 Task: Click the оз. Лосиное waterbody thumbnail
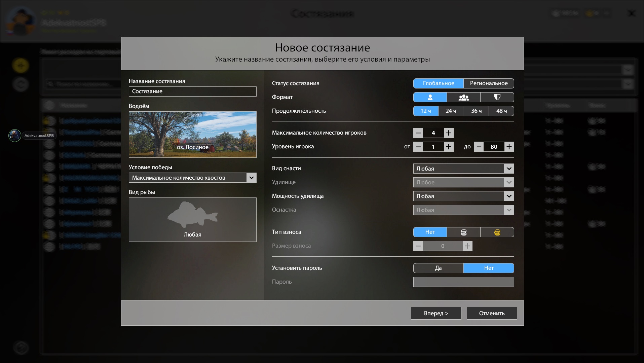192,135
